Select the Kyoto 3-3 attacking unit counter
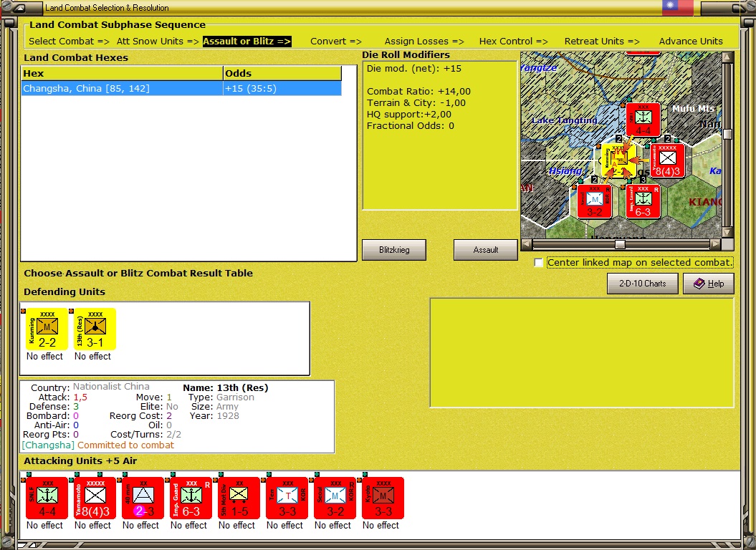This screenshot has width=756, height=550. pos(383,498)
